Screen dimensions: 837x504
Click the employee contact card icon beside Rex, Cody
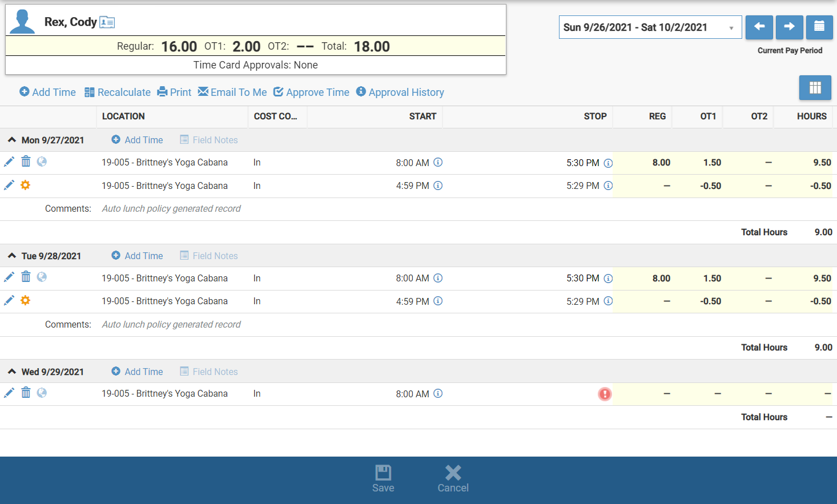click(x=107, y=22)
